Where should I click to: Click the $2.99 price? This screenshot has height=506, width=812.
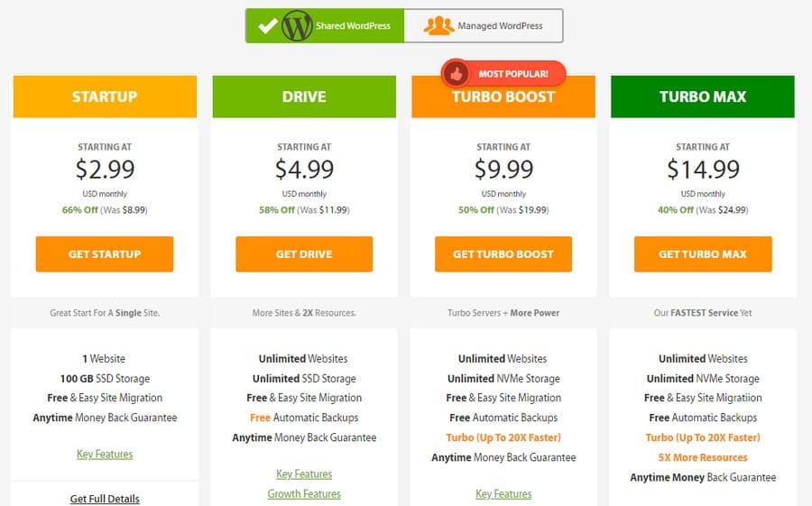click(105, 170)
